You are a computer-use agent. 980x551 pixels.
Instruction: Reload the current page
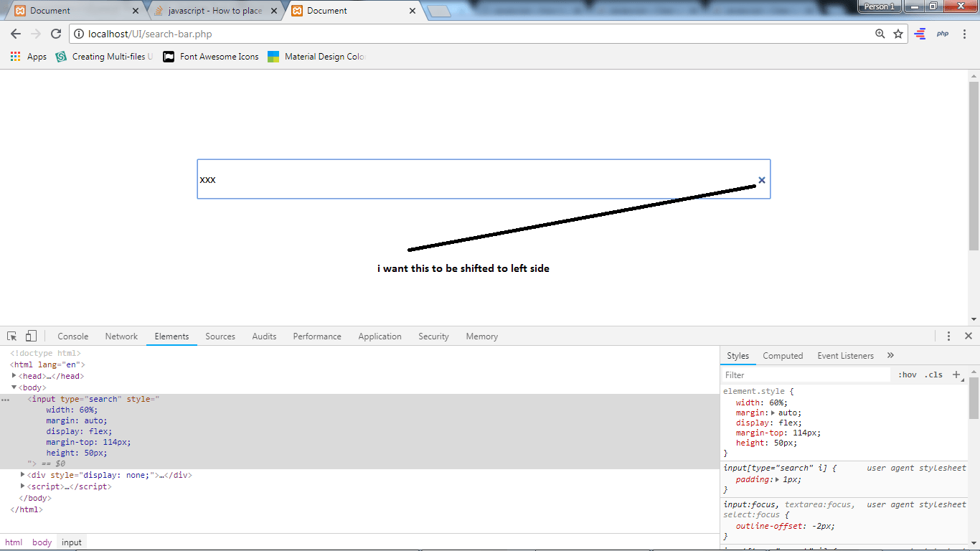pos(56,34)
